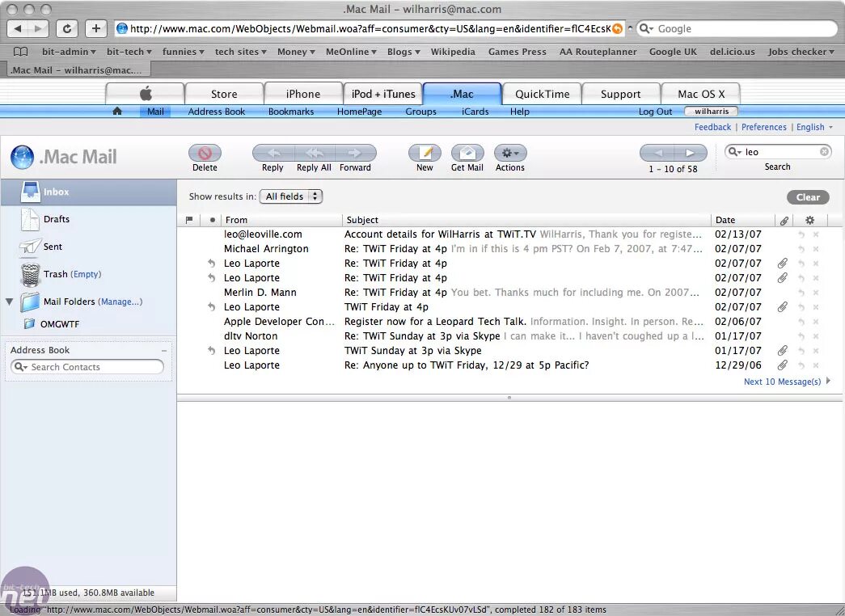Click the Delete message icon
The image size is (845, 616).
point(205,153)
